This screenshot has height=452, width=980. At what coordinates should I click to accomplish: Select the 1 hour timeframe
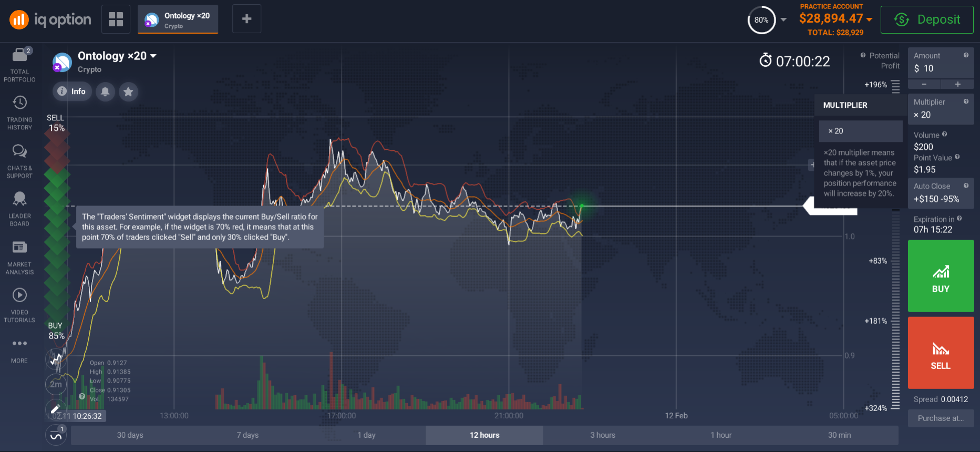[x=721, y=435]
